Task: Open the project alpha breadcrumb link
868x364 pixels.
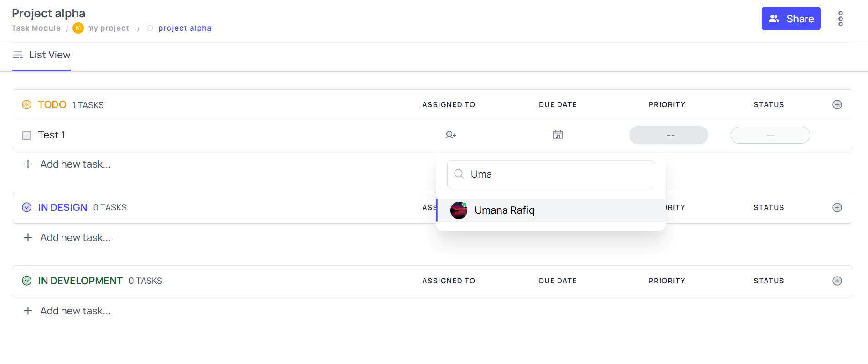Action: (x=185, y=28)
